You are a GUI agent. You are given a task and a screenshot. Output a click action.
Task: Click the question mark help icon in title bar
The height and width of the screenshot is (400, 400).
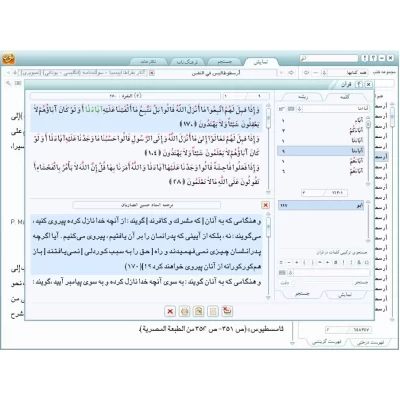[373, 58]
